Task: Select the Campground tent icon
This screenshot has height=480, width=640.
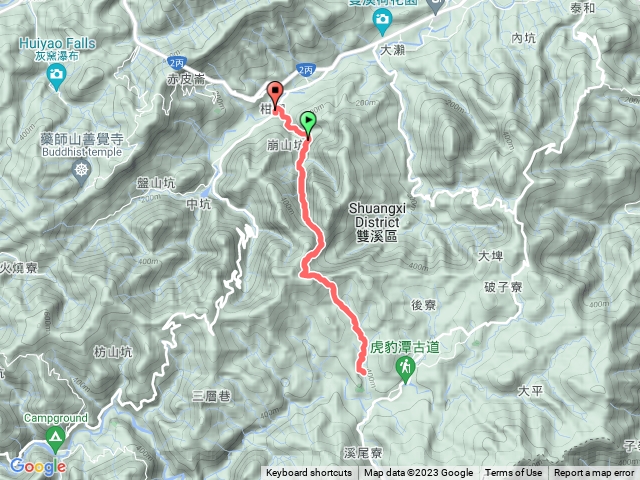Action: [56, 438]
